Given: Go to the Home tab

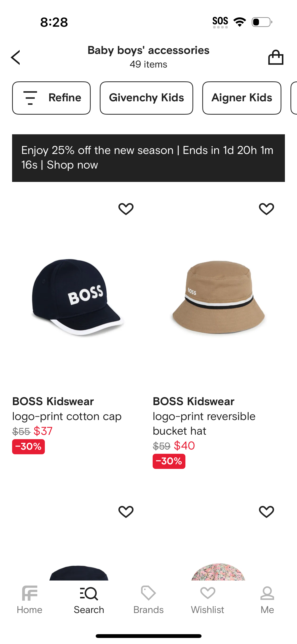Looking at the screenshot, I should [29, 600].
